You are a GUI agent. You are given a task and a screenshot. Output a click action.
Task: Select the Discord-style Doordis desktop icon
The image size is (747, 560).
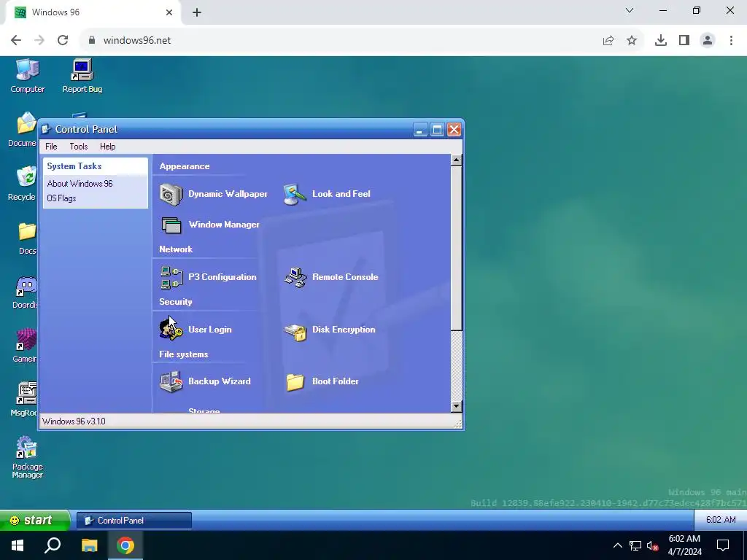click(26, 292)
